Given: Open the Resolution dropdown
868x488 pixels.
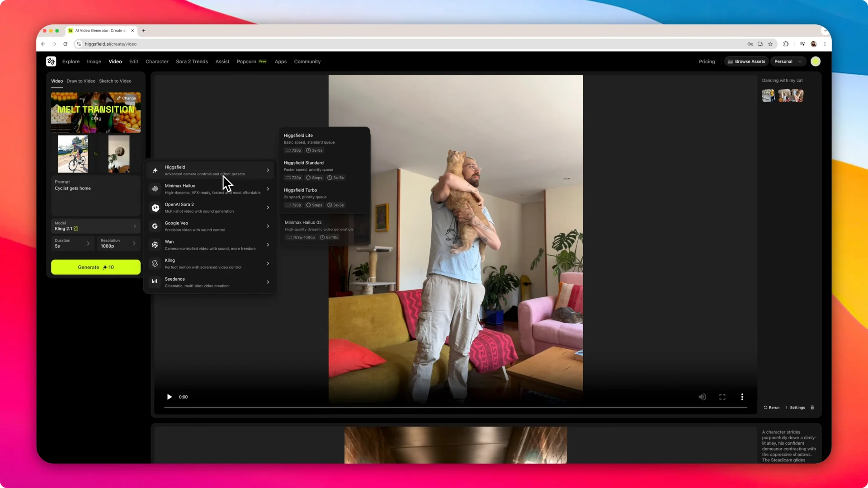Looking at the screenshot, I should 118,244.
